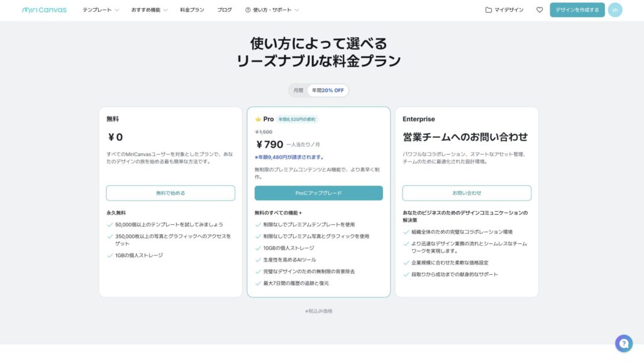Click the マイデザイン folder icon

488,10
